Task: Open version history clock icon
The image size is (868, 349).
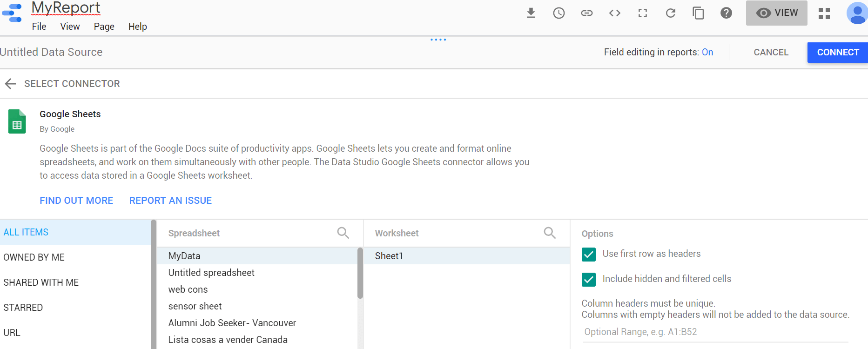Action: tap(558, 13)
